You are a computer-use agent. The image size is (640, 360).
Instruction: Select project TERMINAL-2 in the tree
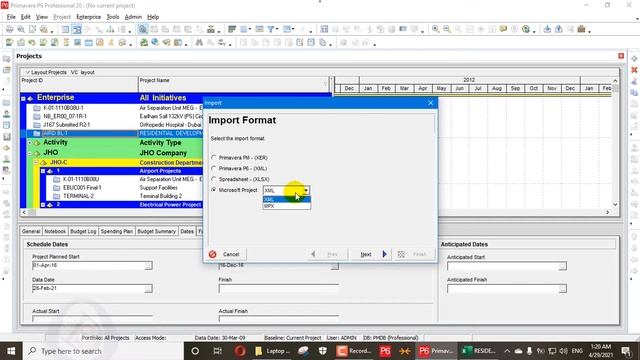[78, 196]
